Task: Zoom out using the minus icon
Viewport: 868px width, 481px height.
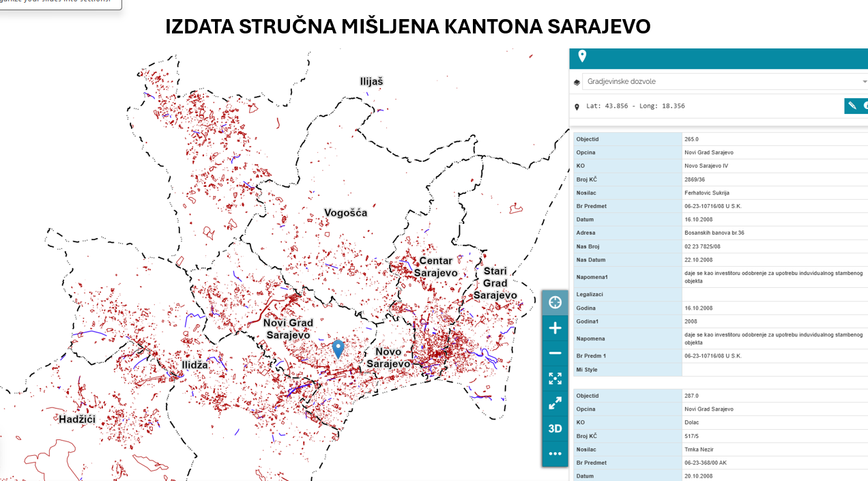Action: (555, 352)
